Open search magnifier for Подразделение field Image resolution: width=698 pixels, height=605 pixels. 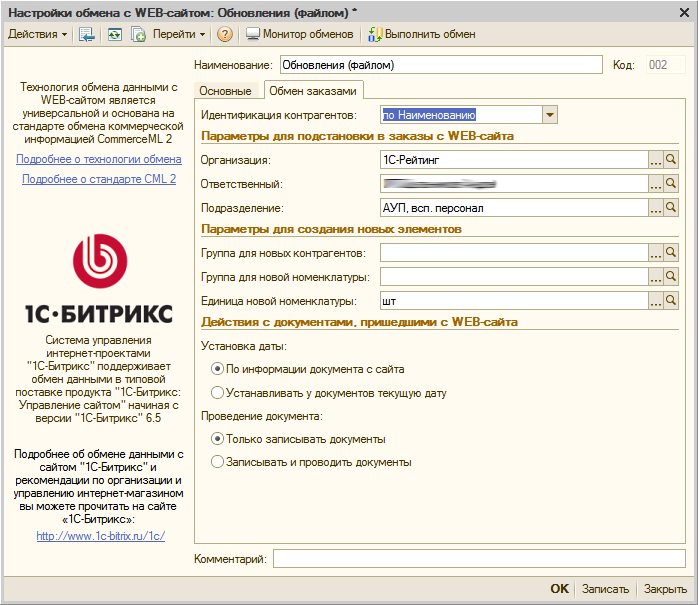pos(672,208)
